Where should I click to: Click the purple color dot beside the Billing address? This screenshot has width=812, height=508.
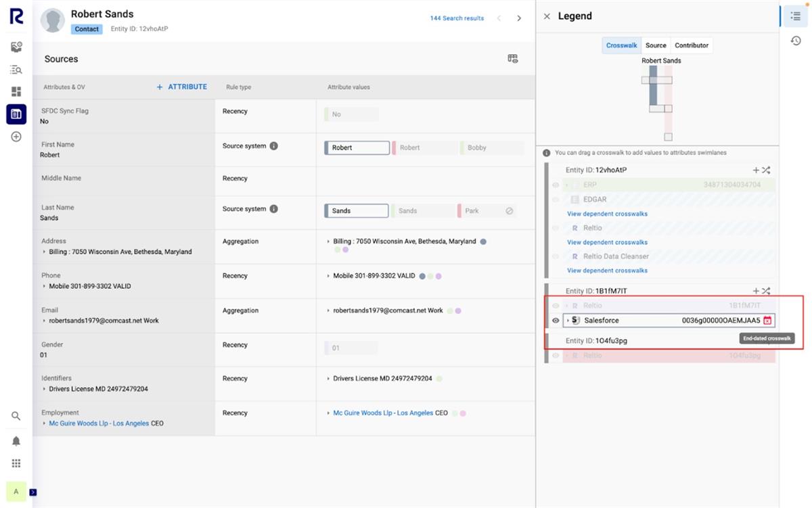pos(344,250)
